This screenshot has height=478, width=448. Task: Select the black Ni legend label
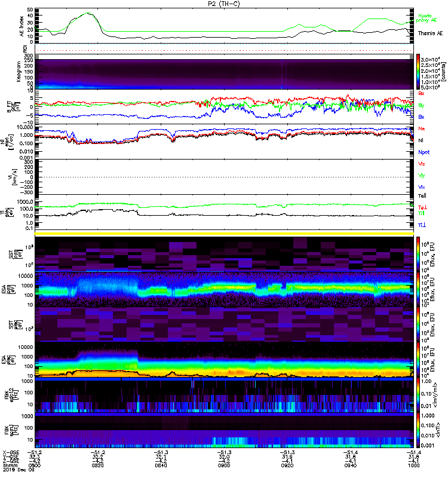tap(421, 140)
